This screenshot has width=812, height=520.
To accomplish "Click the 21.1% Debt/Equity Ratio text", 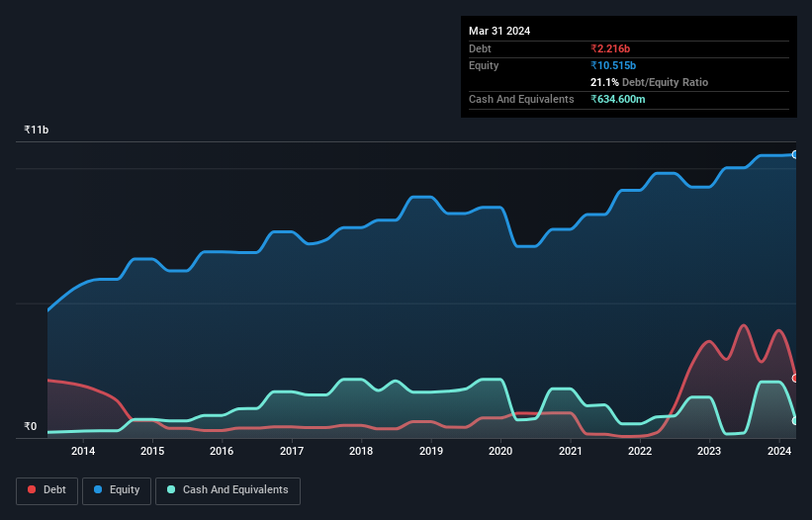I will [x=649, y=82].
